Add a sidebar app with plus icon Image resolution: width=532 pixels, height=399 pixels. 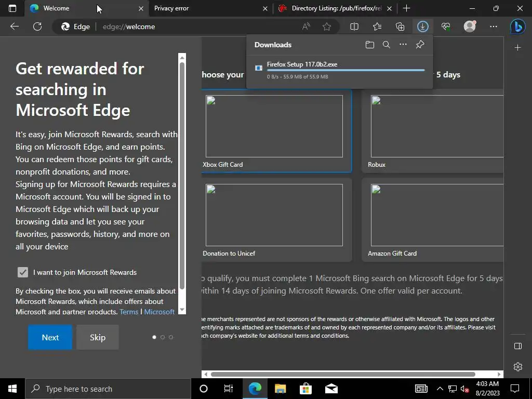click(x=518, y=48)
